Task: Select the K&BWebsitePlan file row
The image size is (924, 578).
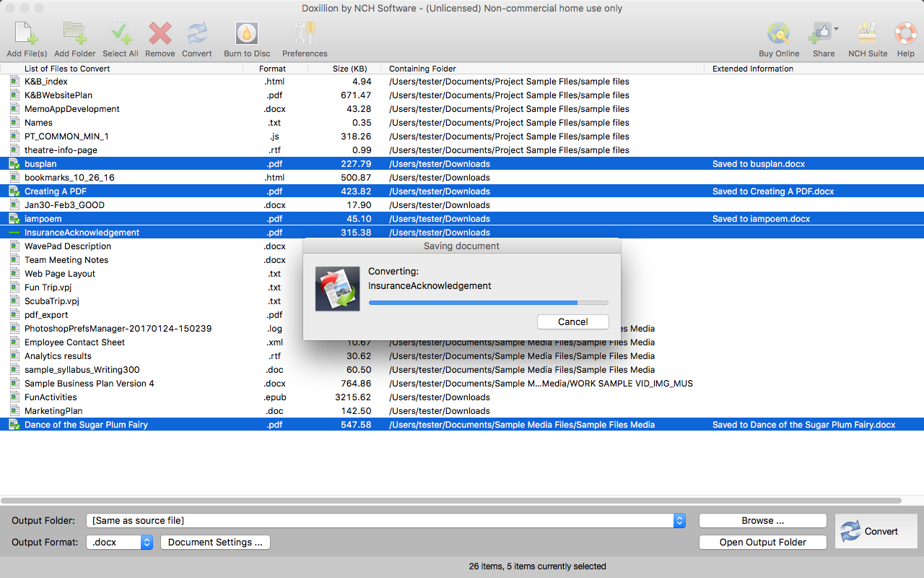Action: tap(58, 95)
